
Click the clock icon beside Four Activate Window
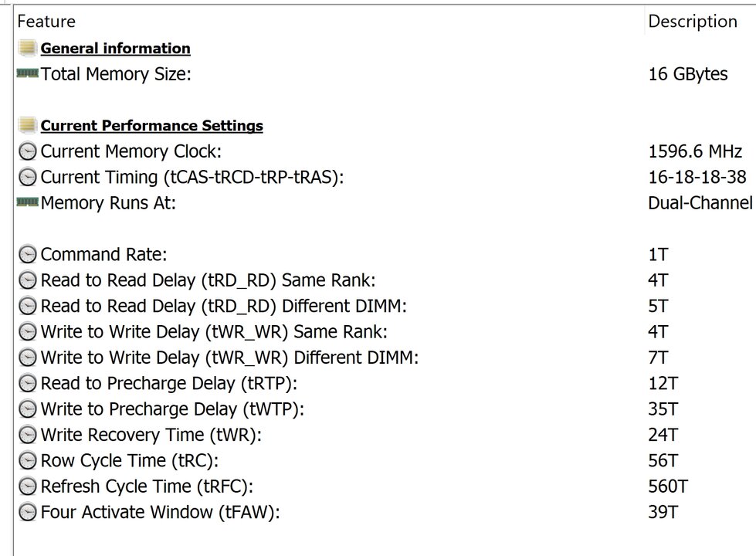coord(28,512)
